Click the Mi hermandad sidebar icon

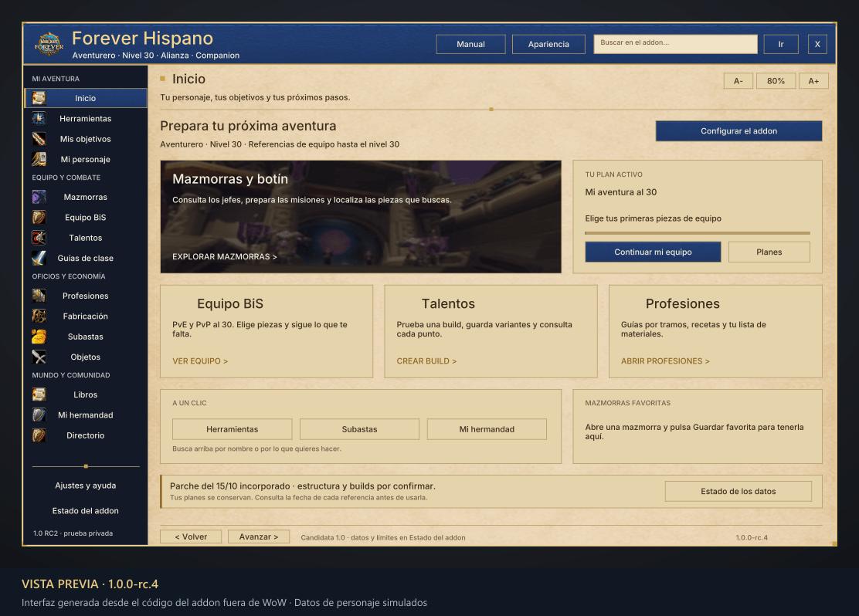tap(39, 415)
